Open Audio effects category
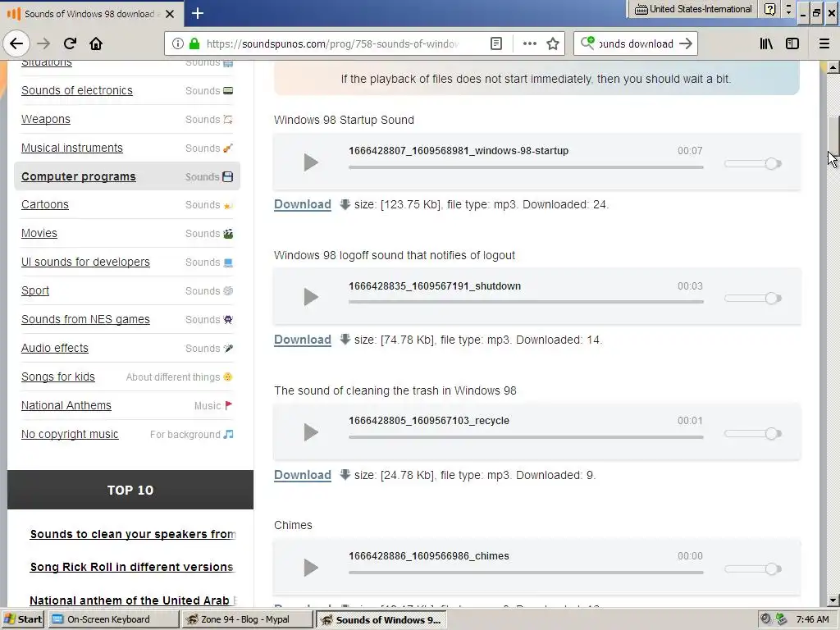 [55, 348]
